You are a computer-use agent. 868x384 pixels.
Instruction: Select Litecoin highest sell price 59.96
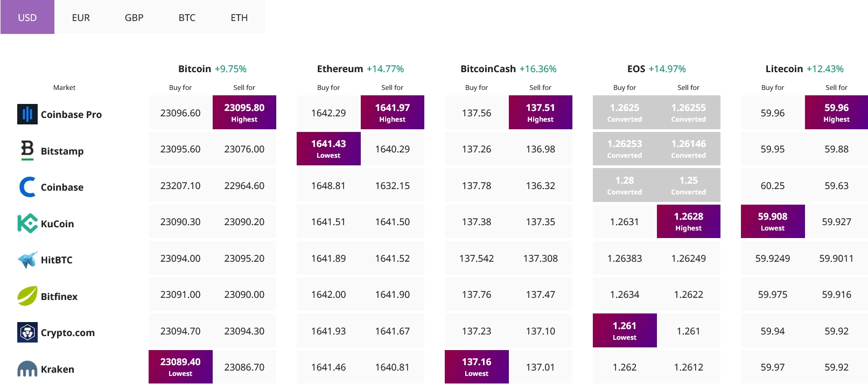click(836, 113)
